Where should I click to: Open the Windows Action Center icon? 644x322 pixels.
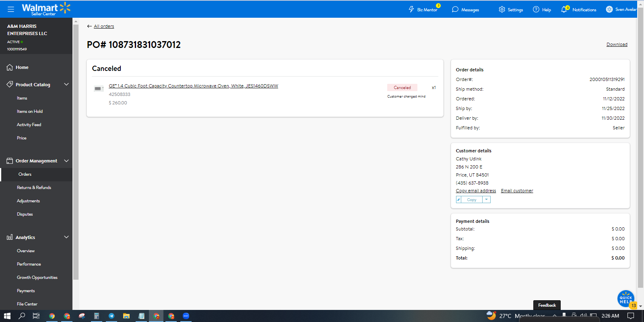click(x=631, y=316)
